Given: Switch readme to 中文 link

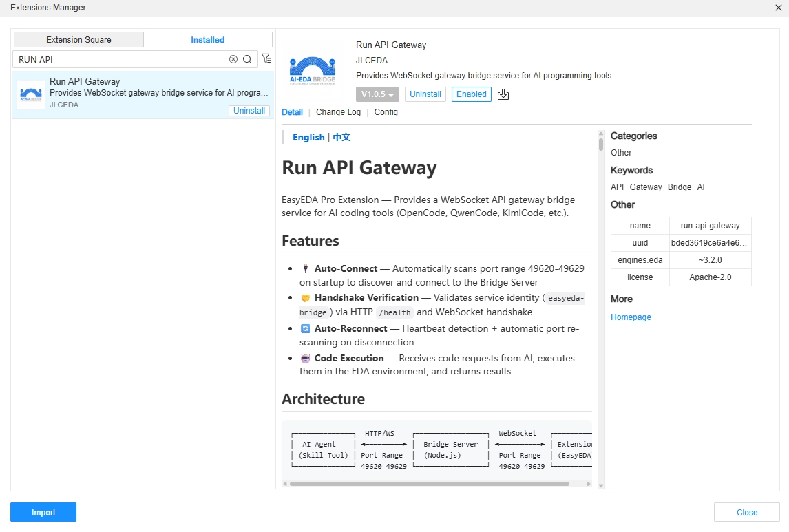Looking at the screenshot, I should coord(341,137).
